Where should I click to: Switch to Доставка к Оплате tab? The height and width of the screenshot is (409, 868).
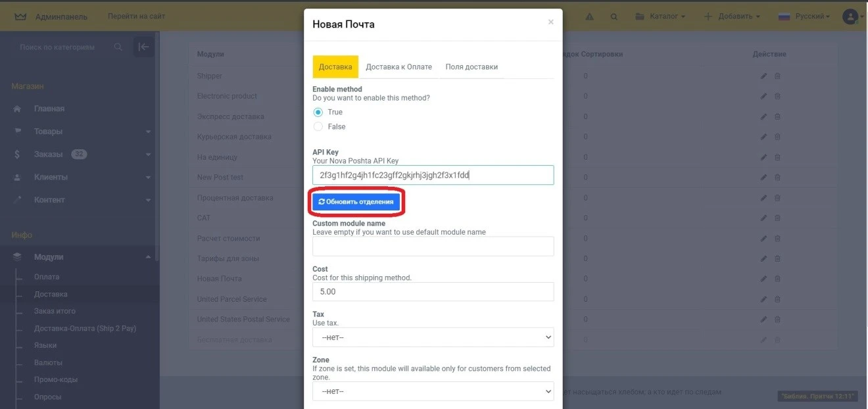(x=398, y=67)
